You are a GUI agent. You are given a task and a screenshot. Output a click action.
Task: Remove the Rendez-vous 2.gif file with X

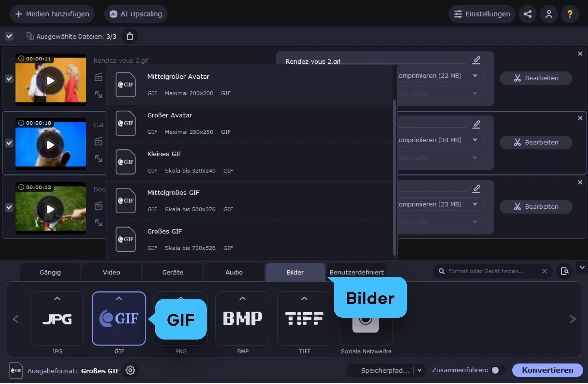click(x=580, y=54)
